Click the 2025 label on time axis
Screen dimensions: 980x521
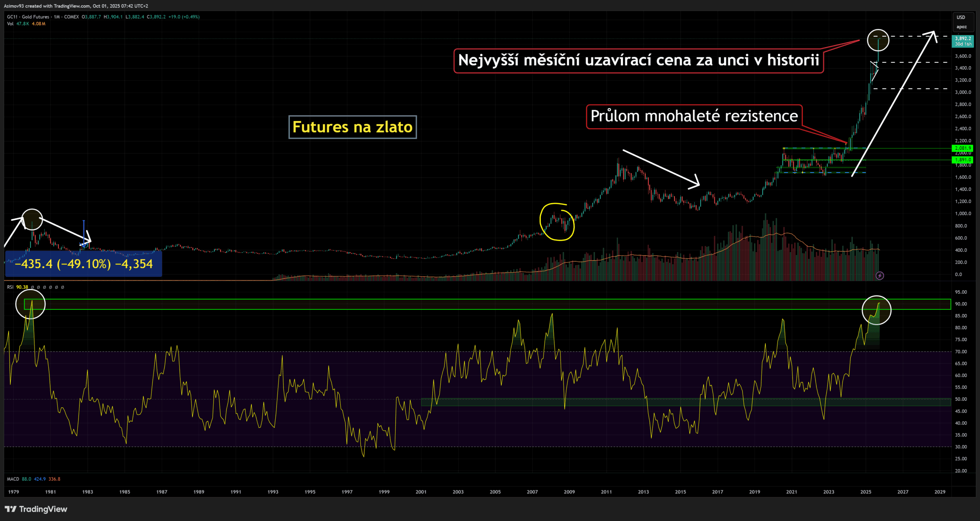pyautogui.click(x=866, y=492)
